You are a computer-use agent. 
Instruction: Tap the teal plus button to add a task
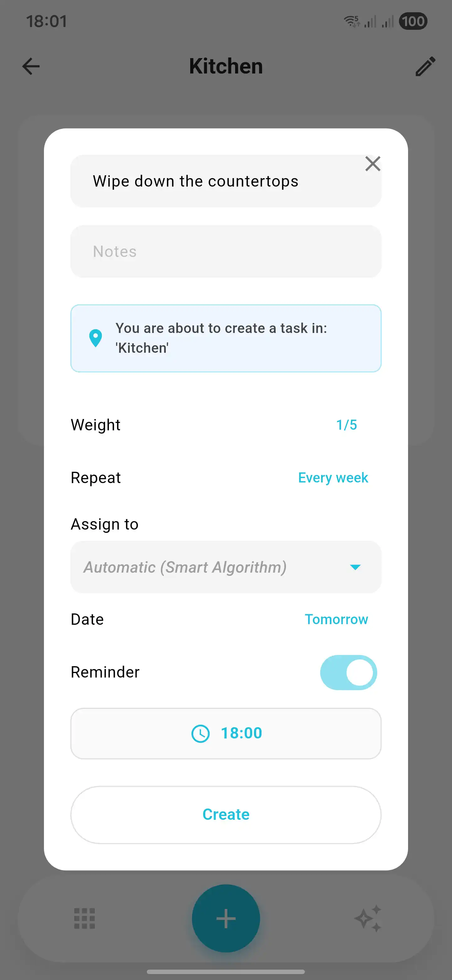(x=226, y=918)
